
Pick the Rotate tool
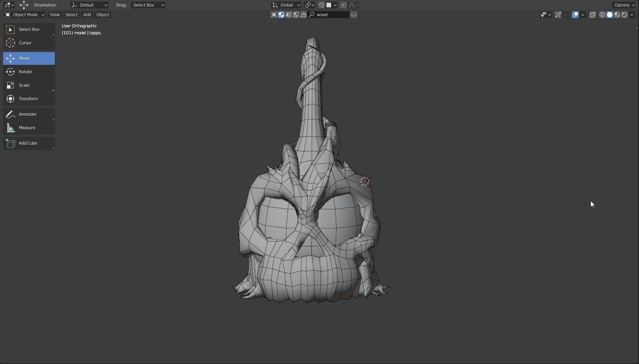[29, 72]
